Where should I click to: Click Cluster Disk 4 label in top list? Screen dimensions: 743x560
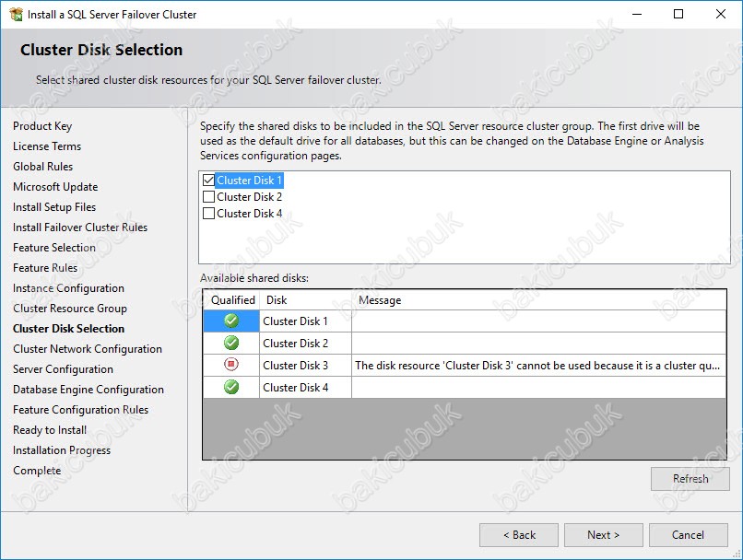(249, 214)
